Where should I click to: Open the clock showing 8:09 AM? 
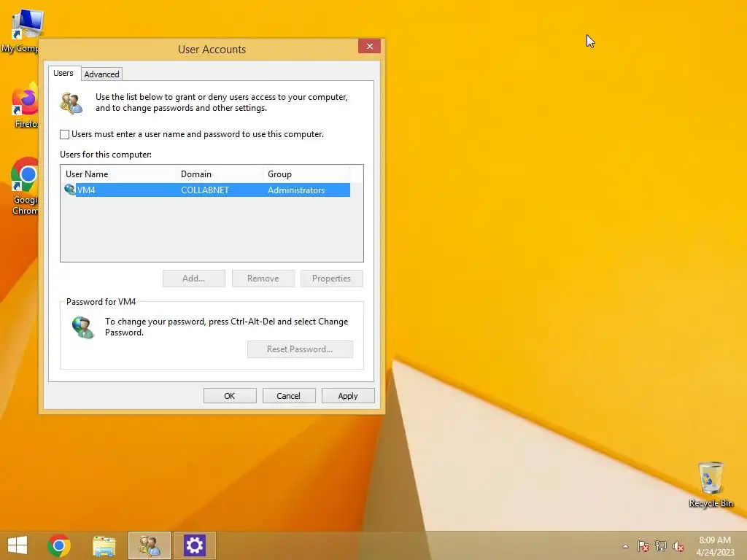click(x=715, y=545)
